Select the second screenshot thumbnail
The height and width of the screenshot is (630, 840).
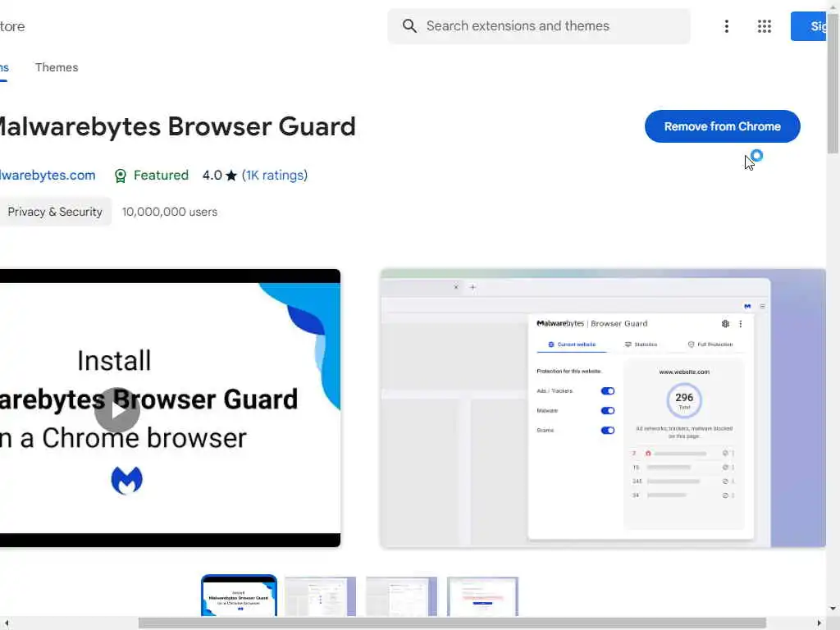point(321,596)
